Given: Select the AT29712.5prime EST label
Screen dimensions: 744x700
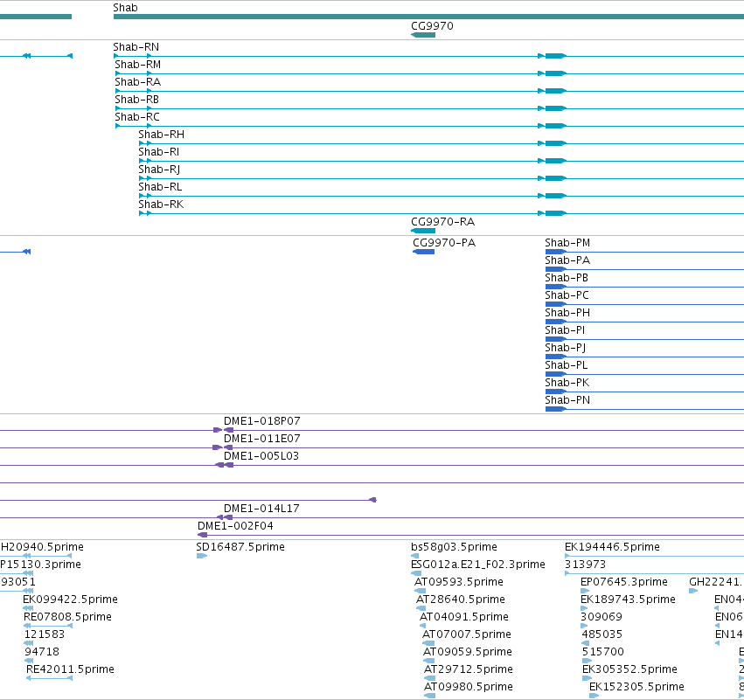Looking at the screenshot, I should point(469,669).
